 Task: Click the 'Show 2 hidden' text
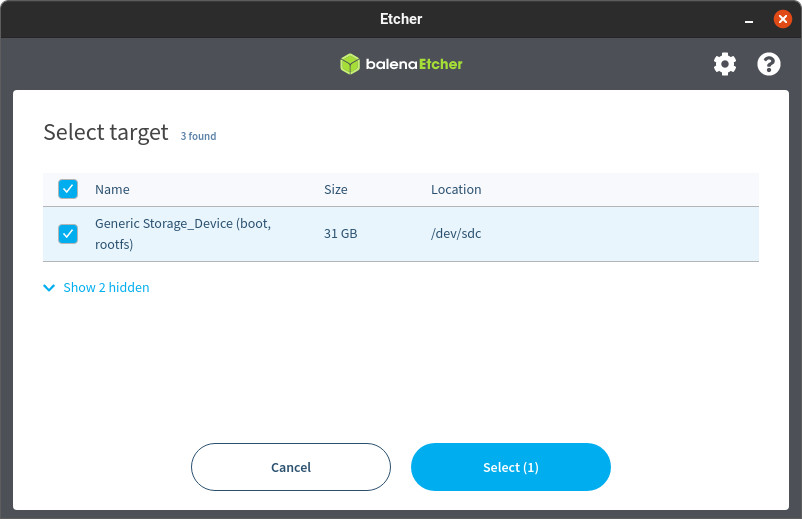point(106,288)
